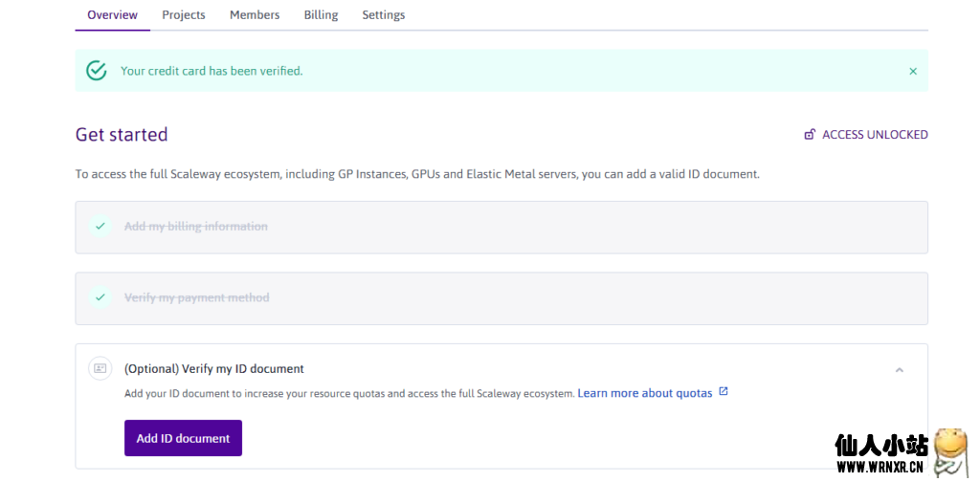
Task: Click the checkmark beside Add my billing information
Action: (100, 227)
